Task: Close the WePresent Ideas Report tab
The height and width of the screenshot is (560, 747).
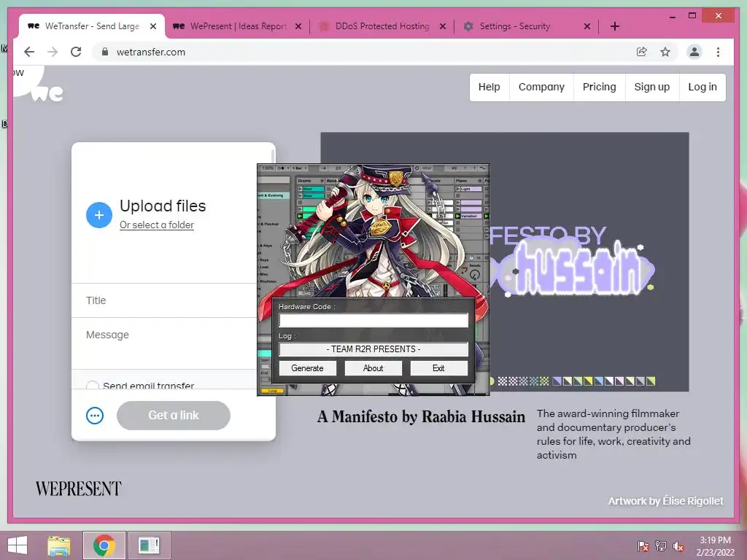Action: (x=298, y=26)
